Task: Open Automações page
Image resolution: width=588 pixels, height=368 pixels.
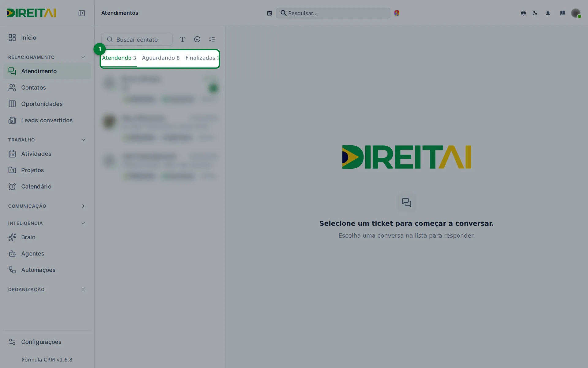Action: point(47,270)
